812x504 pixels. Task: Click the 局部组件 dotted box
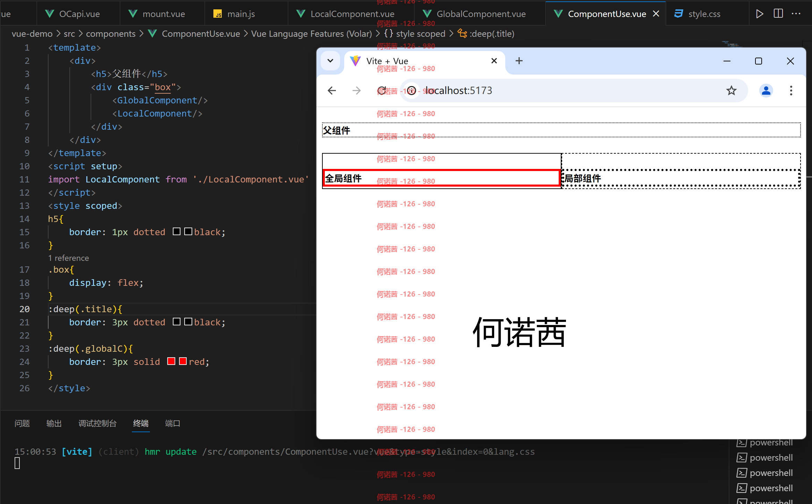681,178
